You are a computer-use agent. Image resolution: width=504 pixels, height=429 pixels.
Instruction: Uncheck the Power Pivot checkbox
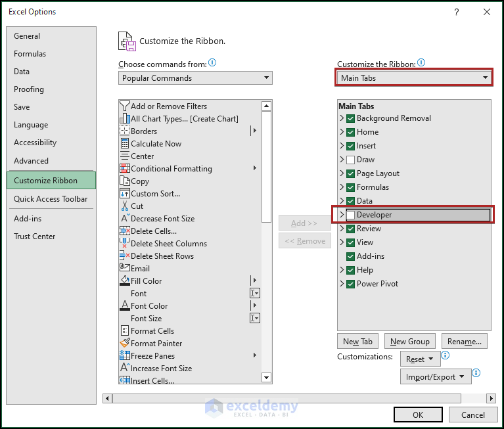(350, 284)
